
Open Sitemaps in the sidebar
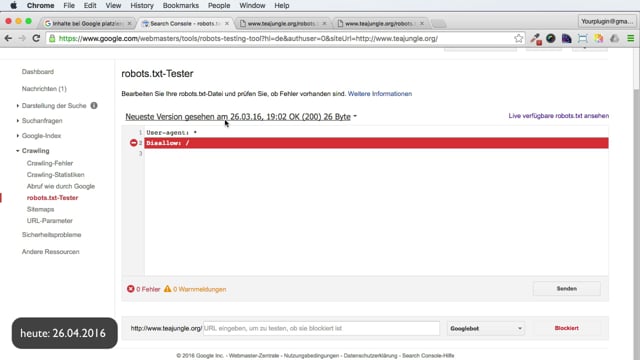click(x=40, y=209)
